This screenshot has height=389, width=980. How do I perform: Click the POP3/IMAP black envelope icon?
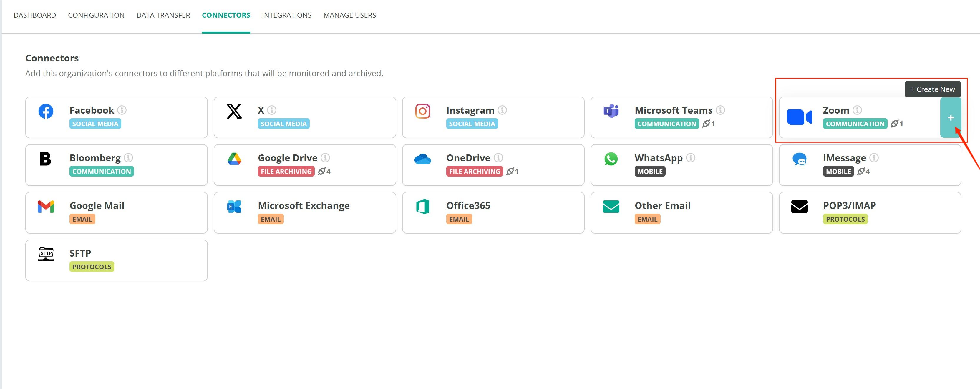799,207
